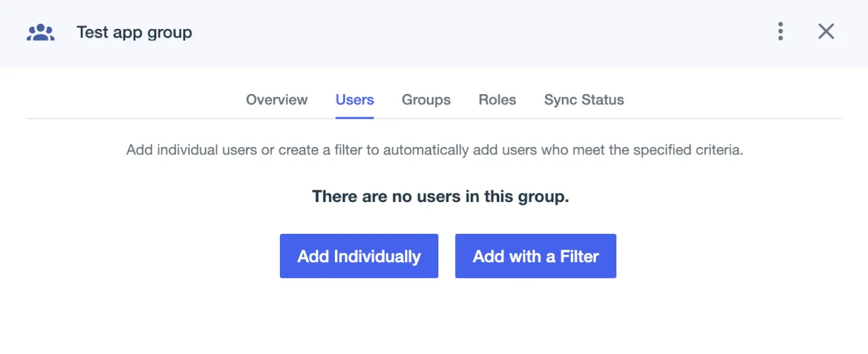The image size is (868, 354).
Task: Add users one by one to group
Action: pos(359,256)
